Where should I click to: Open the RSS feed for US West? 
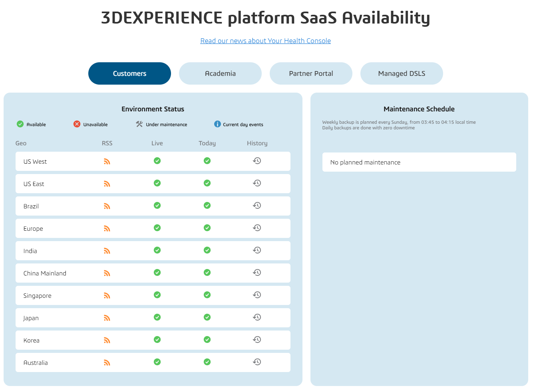pyautogui.click(x=107, y=162)
